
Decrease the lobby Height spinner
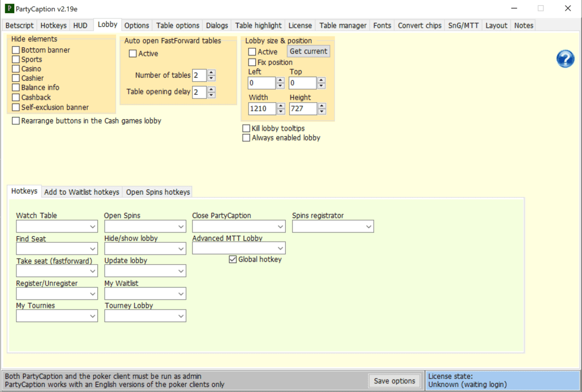point(322,111)
